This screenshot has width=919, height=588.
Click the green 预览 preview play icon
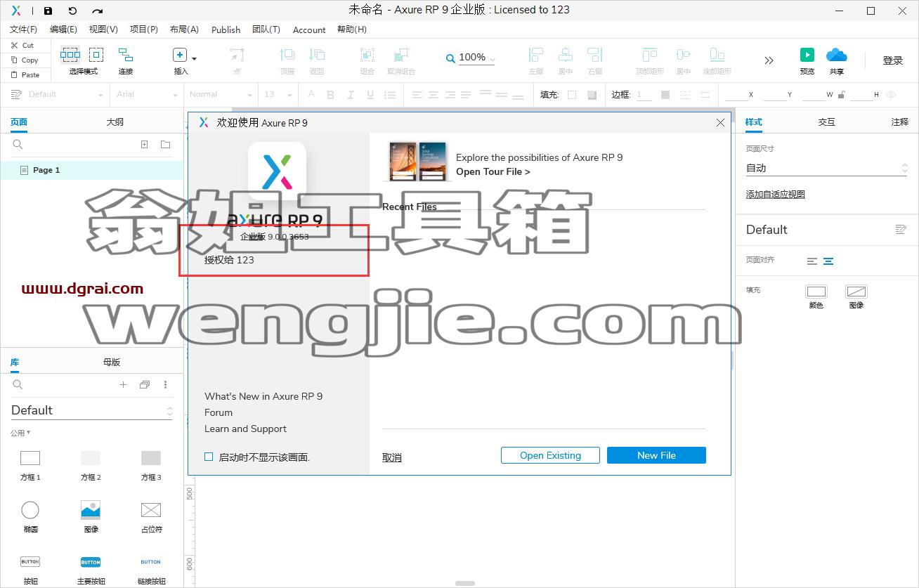tap(807, 55)
